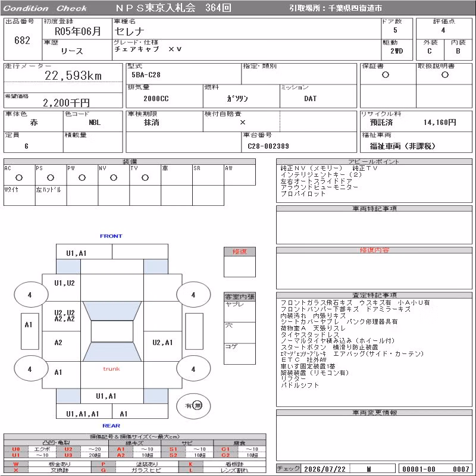Click the car name セレナ
The image size is (476, 476).
129,32
